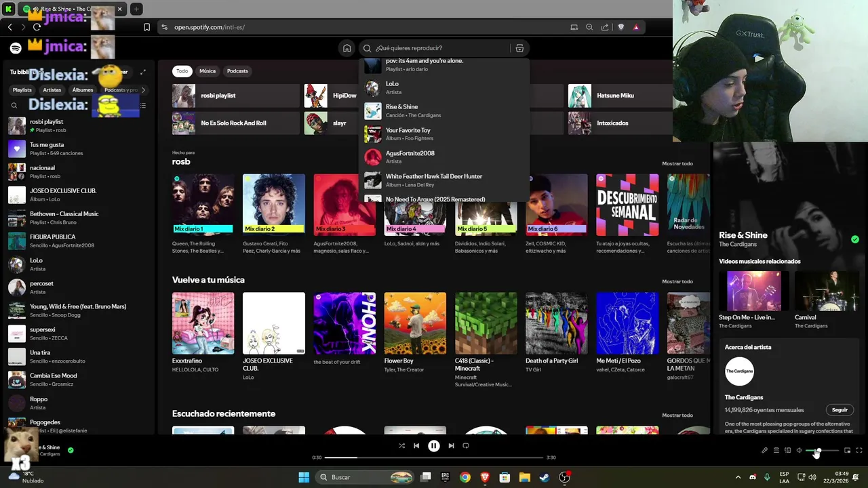Open the play queue
Image resolution: width=868 pixels, height=488 pixels.
pos(776,451)
